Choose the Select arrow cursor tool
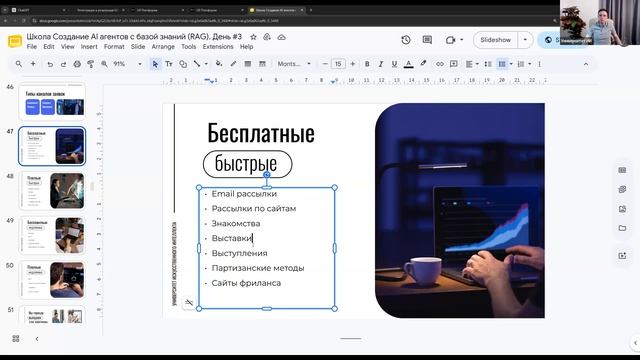Viewport: 640px width, 360px height. click(x=155, y=64)
